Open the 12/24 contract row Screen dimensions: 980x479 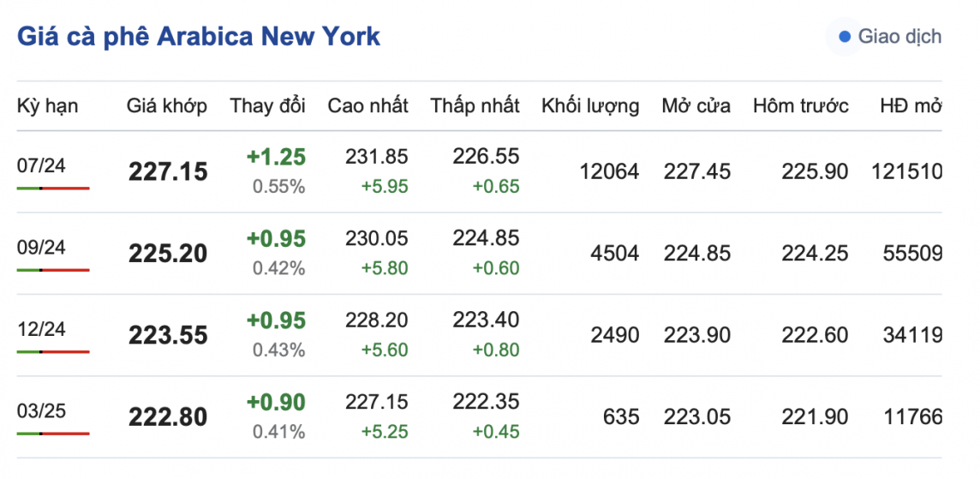(x=41, y=330)
